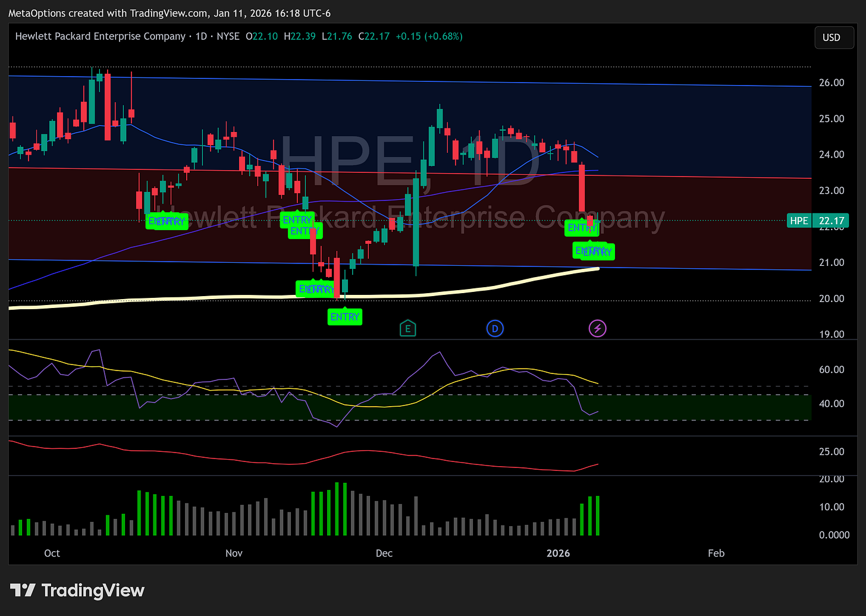Viewport: 866px width, 616px height.
Task: Open the blue dividends "D" event icon
Action: [495, 328]
